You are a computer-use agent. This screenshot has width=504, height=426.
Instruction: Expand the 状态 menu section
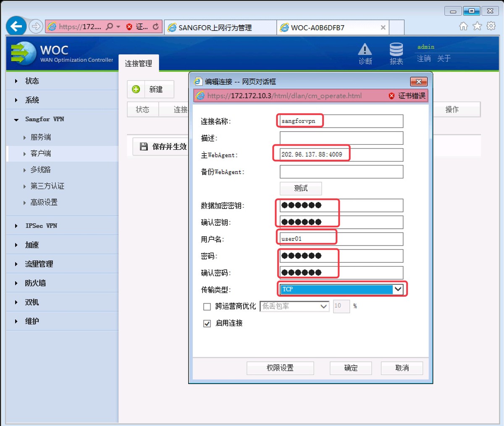[62, 81]
